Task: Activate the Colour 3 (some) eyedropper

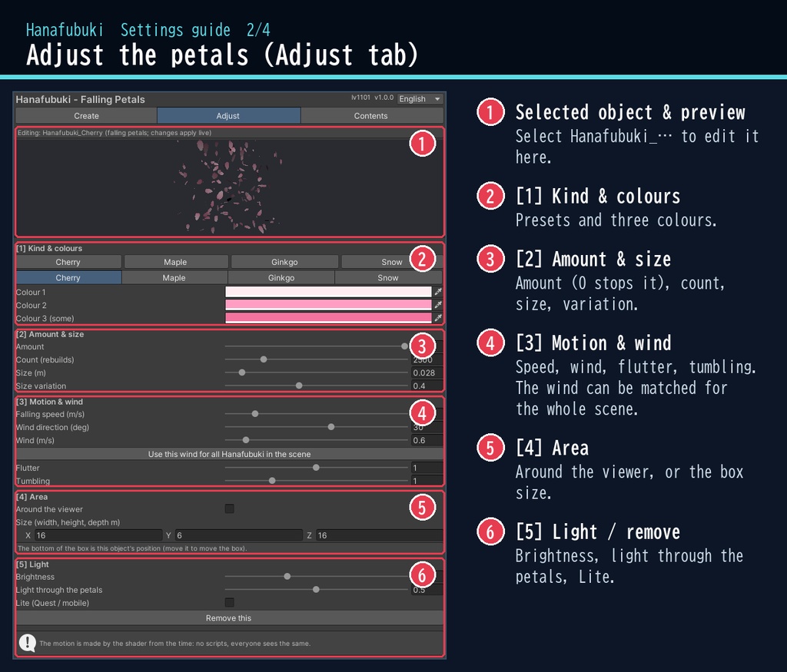Action: [x=438, y=317]
